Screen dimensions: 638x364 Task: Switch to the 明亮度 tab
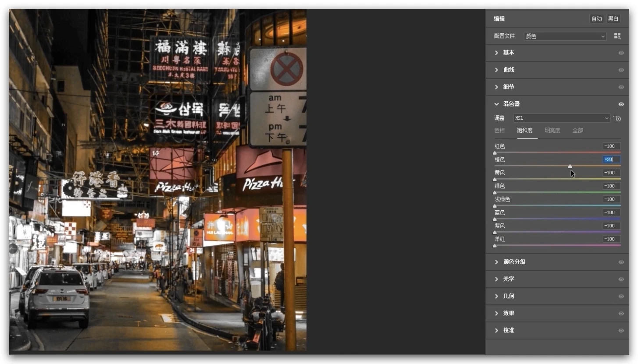pyautogui.click(x=552, y=131)
